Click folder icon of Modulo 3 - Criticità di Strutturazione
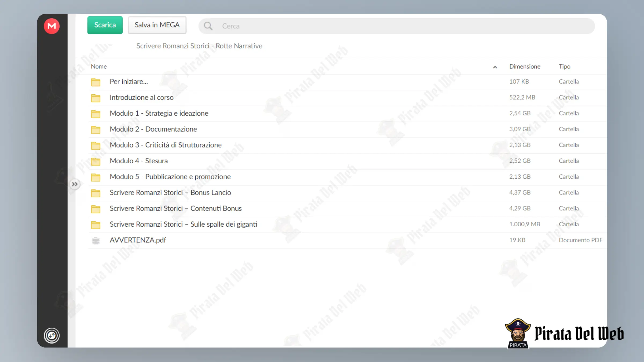The image size is (644, 362). (x=96, y=145)
